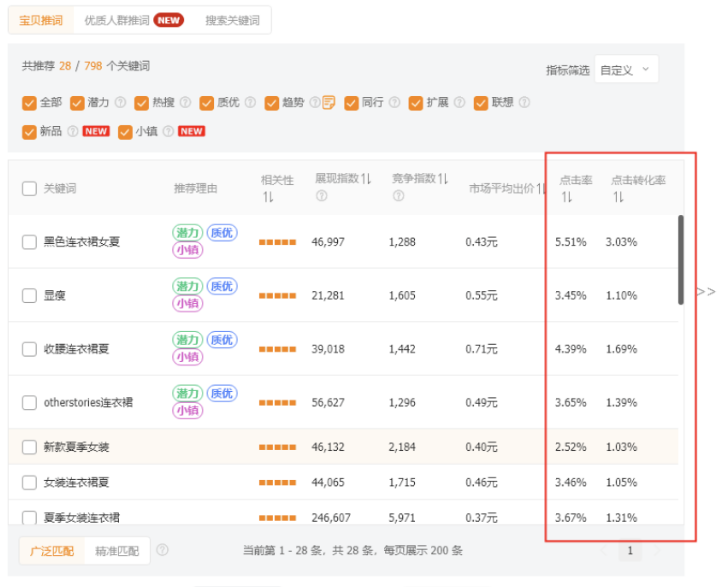Check the 黑色连衣裙女夏 row checkbox
Screen dimensions: 722x587
point(29,242)
